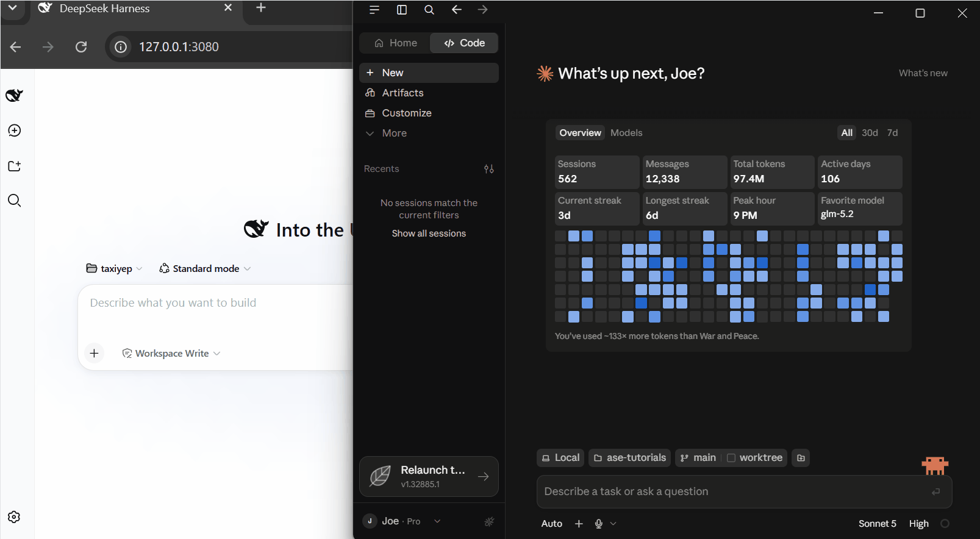Open the Standard mode dropdown
This screenshot has width=980, height=539.
[205, 268]
